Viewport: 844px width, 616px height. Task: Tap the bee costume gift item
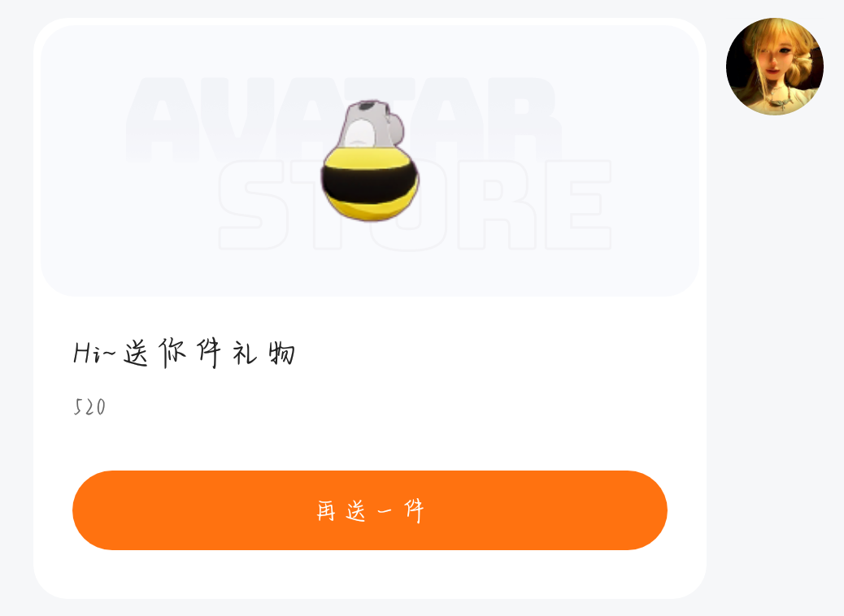click(370, 160)
